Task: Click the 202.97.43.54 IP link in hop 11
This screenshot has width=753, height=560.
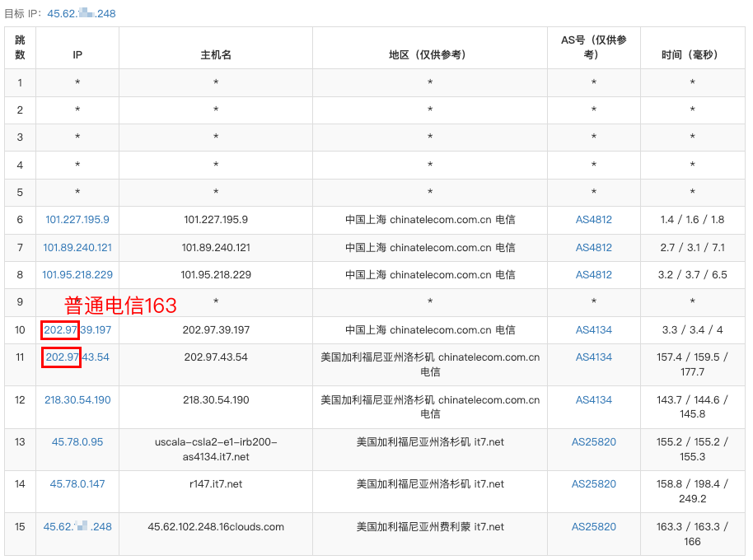Action: (77, 357)
